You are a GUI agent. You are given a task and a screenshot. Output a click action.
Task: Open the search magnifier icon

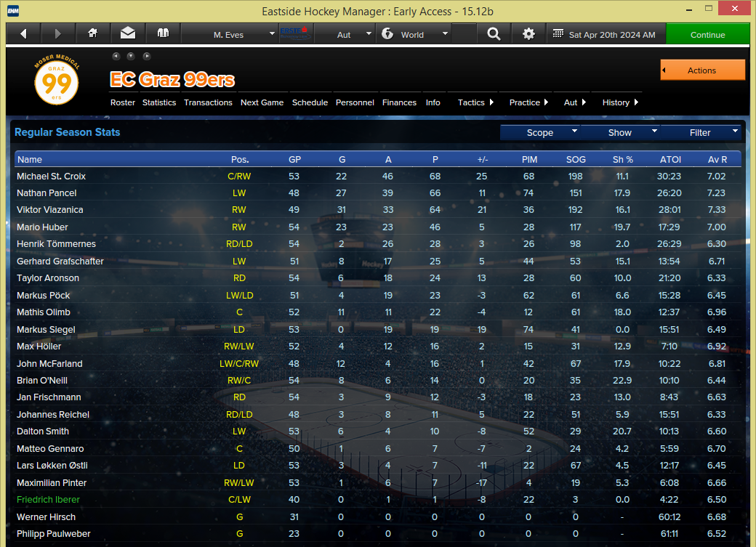pyautogui.click(x=494, y=33)
